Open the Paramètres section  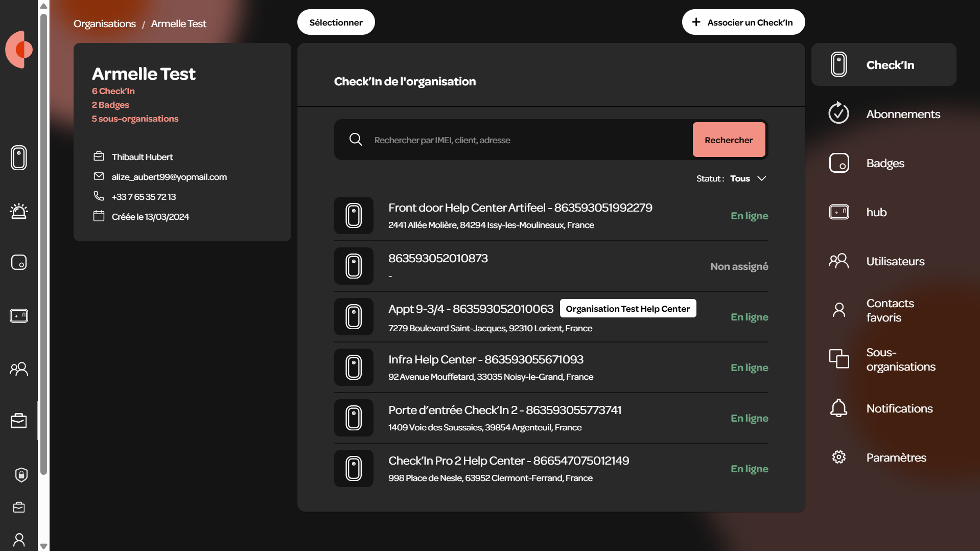pos(883,457)
